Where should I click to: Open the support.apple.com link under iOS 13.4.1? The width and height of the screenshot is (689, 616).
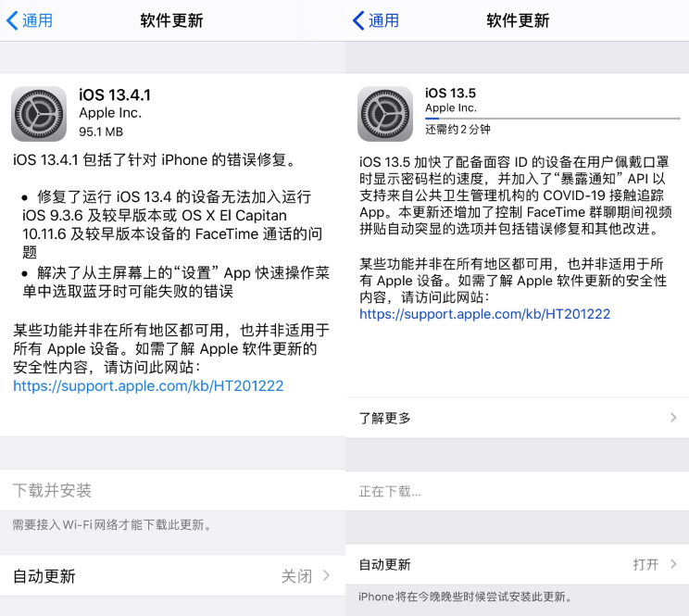coord(148,385)
